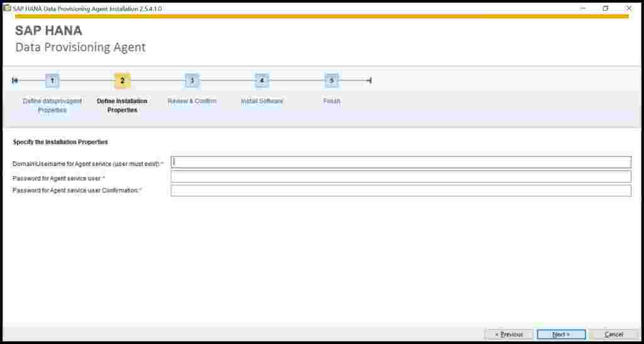
Task: Close the installer window
Action: tap(629, 8)
